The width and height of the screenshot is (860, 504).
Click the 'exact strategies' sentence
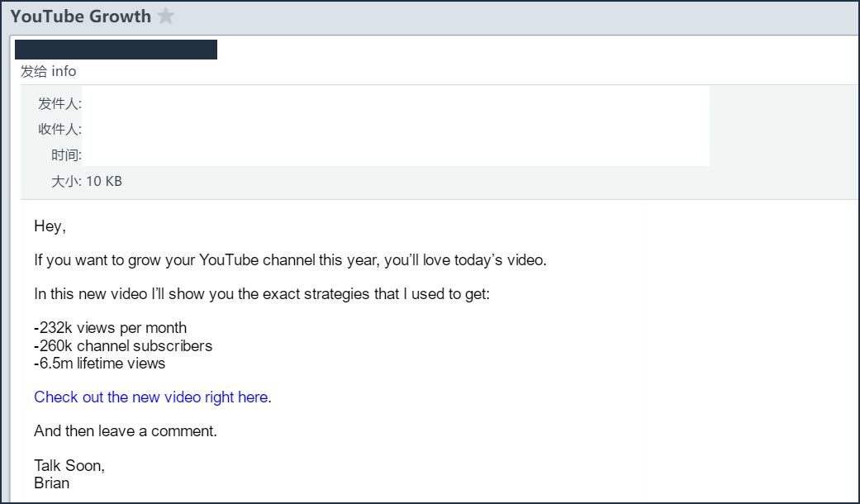point(262,294)
